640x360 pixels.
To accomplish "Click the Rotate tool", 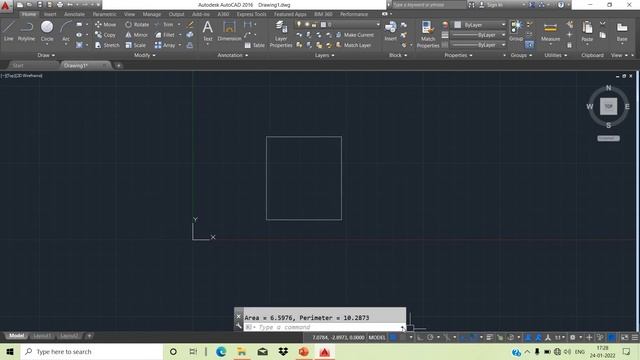I will pyautogui.click(x=137, y=24).
